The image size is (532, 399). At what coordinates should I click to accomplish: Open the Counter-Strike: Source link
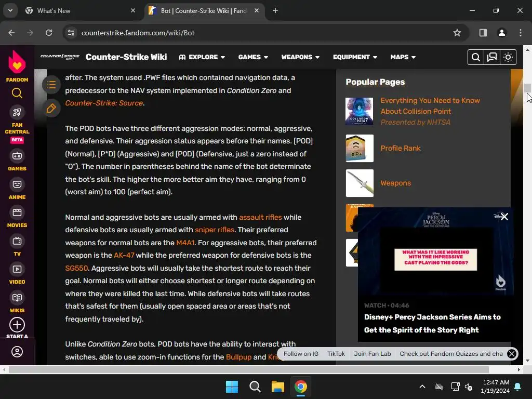point(104,103)
